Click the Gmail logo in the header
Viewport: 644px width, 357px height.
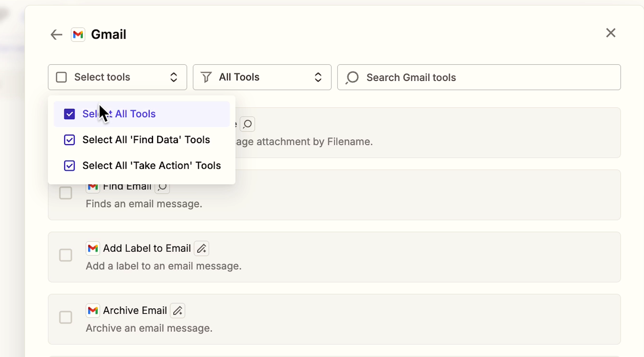[x=78, y=35]
